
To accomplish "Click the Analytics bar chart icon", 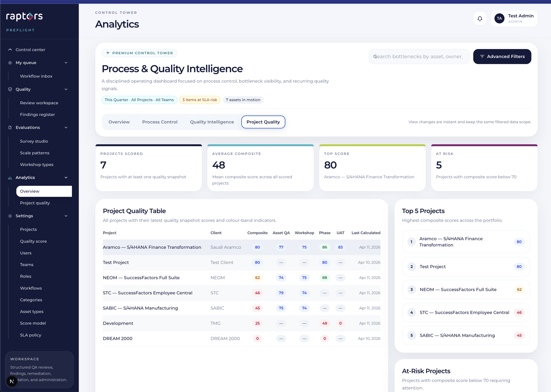I will click(x=10, y=178).
